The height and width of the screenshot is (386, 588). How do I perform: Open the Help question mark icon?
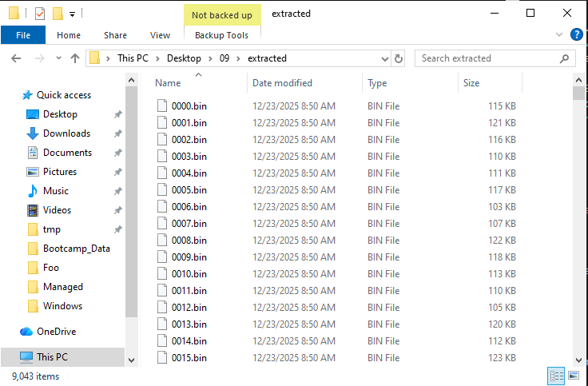576,34
